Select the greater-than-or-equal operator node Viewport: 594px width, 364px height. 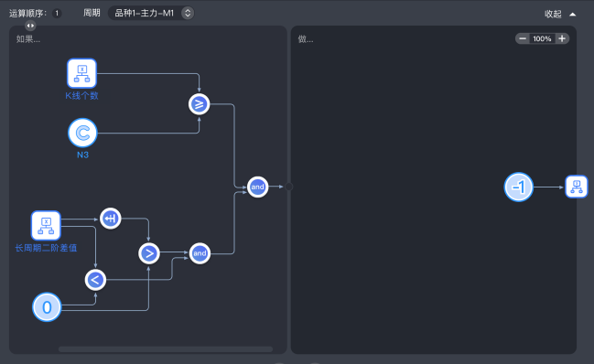[200, 104]
